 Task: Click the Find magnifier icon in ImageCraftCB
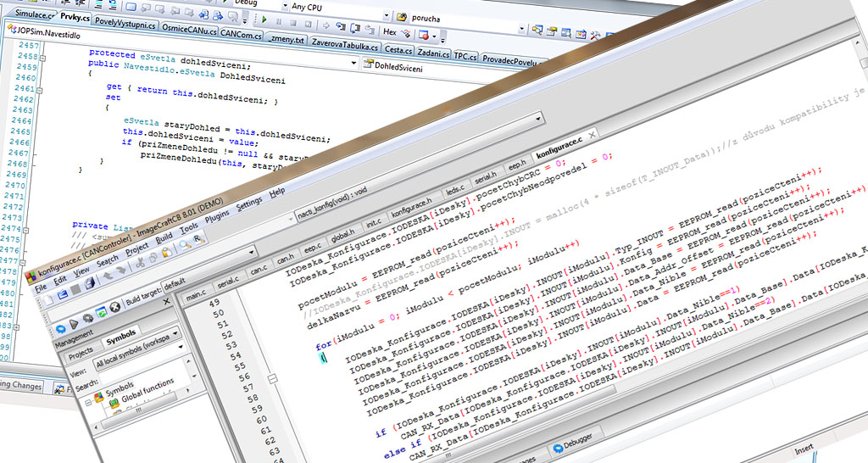pyautogui.click(x=186, y=243)
